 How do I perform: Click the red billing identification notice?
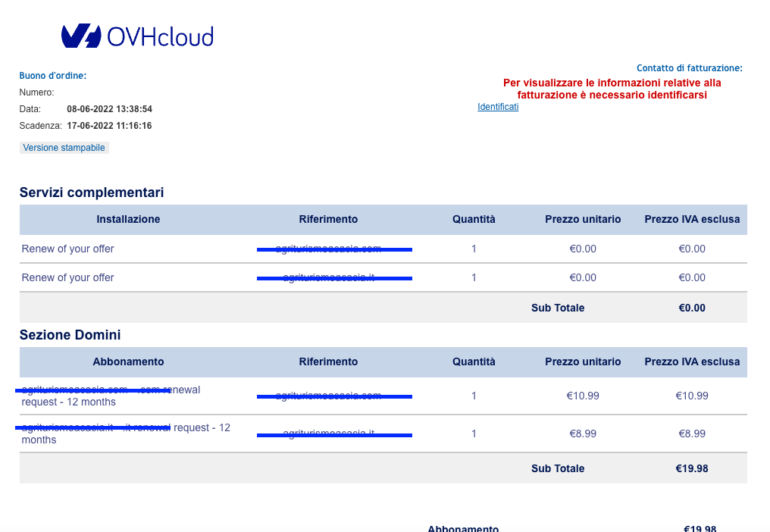[612, 89]
